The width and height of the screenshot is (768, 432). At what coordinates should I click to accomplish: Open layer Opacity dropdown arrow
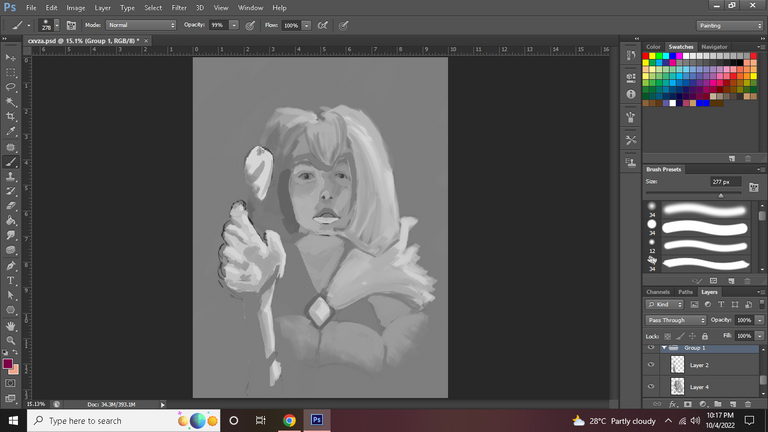759,320
